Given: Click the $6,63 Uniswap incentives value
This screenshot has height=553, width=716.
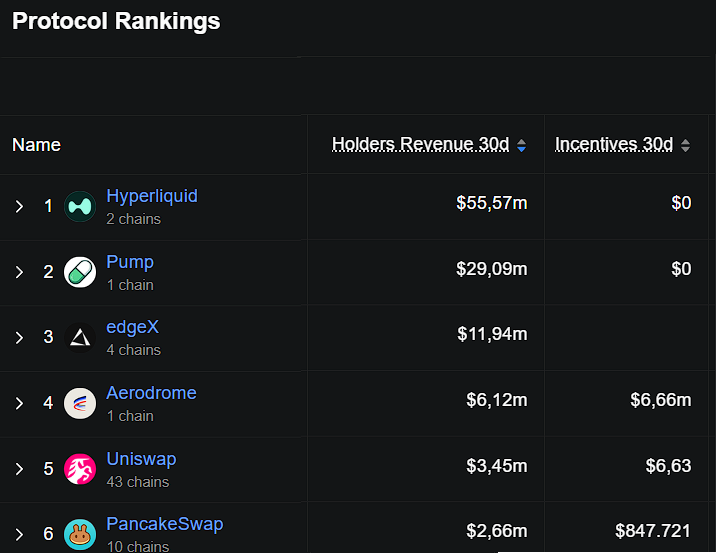Looking at the screenshot, I should coord(669,465).
